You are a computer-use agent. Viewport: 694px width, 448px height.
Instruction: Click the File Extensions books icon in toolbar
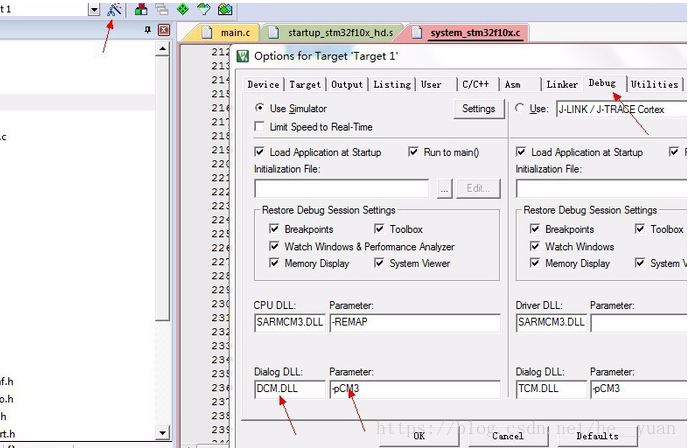141,9
